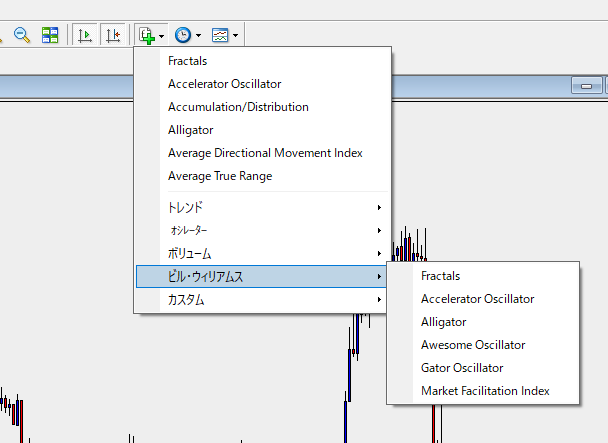Open the indicators list dropdown arrow

pos(162,35)
